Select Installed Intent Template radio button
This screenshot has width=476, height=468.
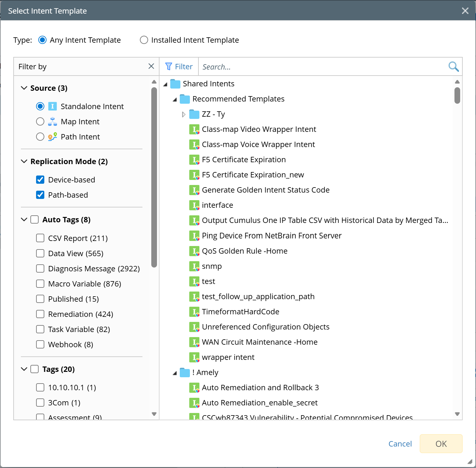point(144,40)
